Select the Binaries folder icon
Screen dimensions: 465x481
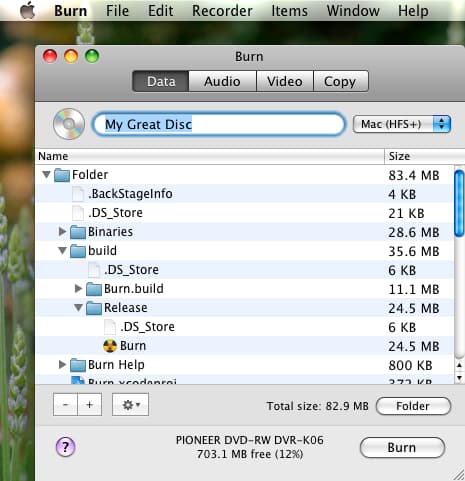78,232
